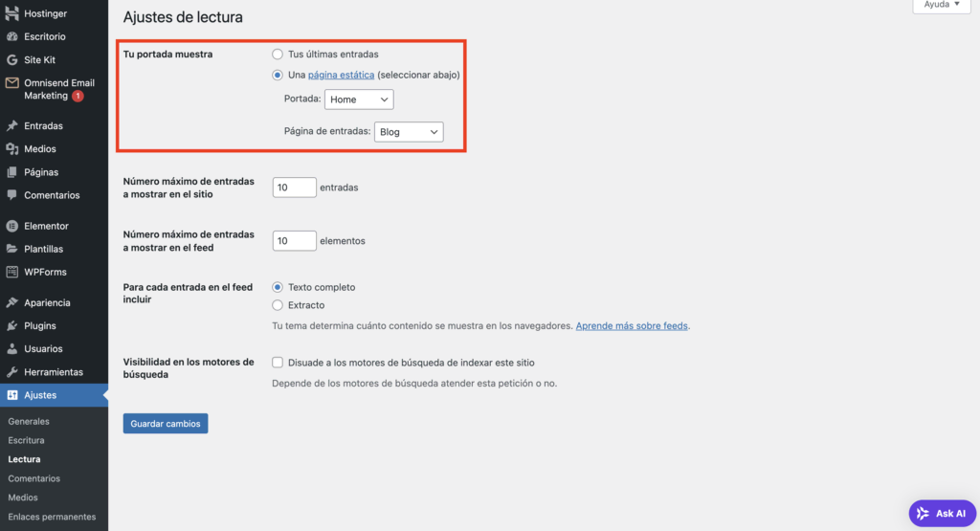Click the Herramientas wrench icon

[x=11, y=371]
